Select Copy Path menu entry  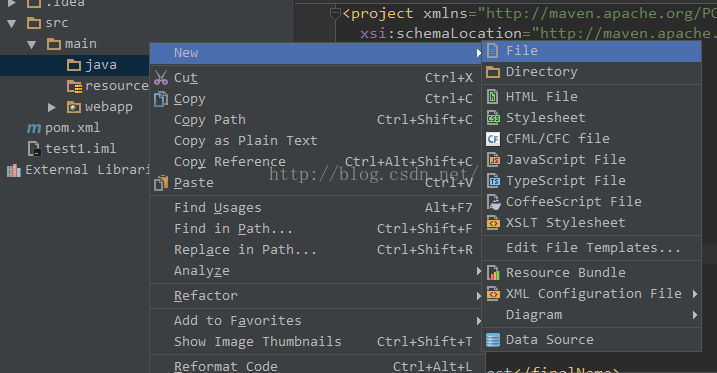316,120
